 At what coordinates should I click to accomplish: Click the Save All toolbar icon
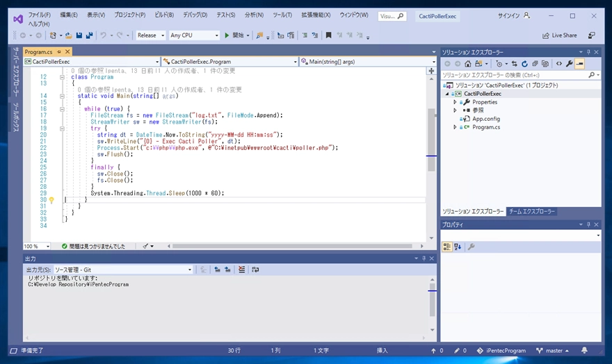[x=90, y=35]
